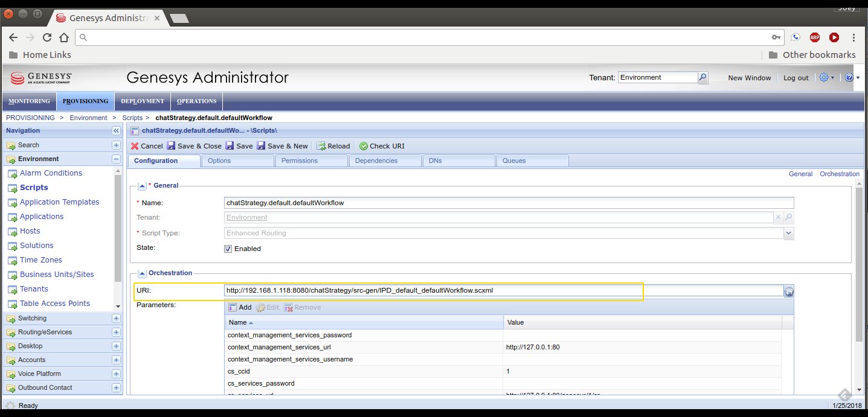Image resolution: width=868 pixels, height=417 pixels.
Task: Jump to General section link
Action: click(x=800, y=174)
